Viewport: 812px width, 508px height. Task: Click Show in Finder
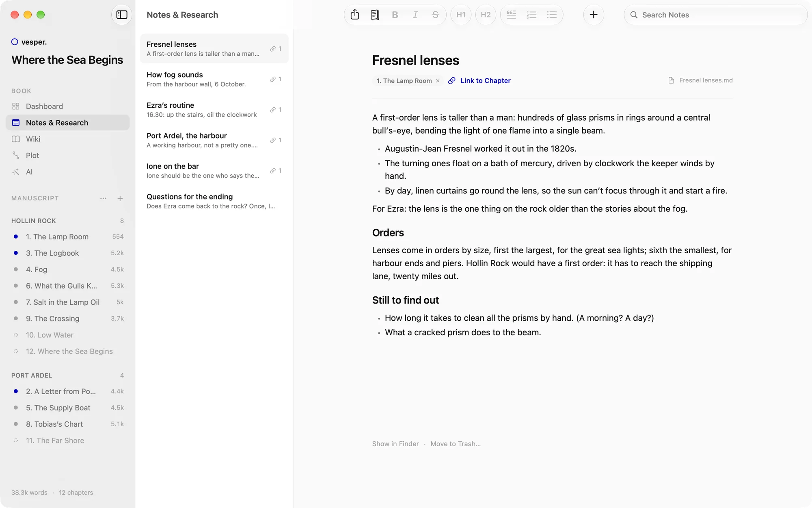(395, 444)
